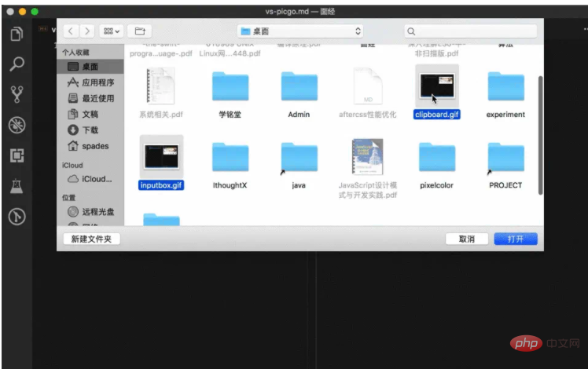This screenshot has width=588, height=369.
Task: Click the 打开 button
Action: tap(516, 239)
